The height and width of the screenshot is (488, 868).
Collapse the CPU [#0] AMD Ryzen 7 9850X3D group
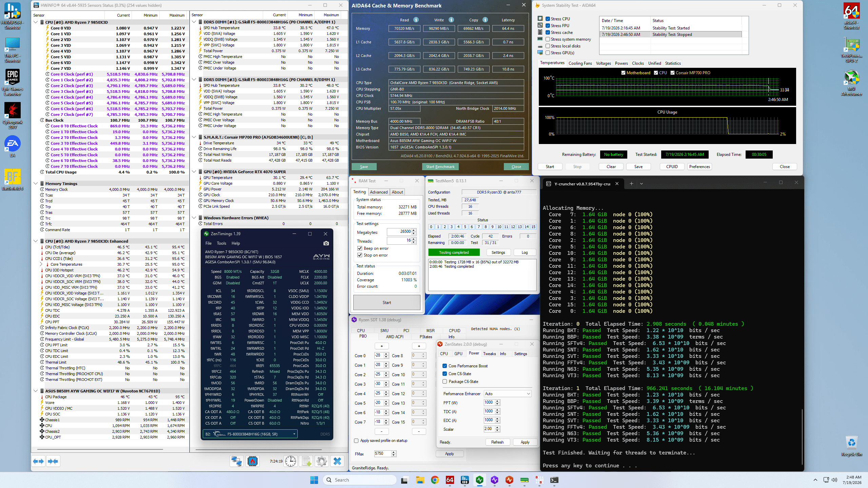(36, 22)
